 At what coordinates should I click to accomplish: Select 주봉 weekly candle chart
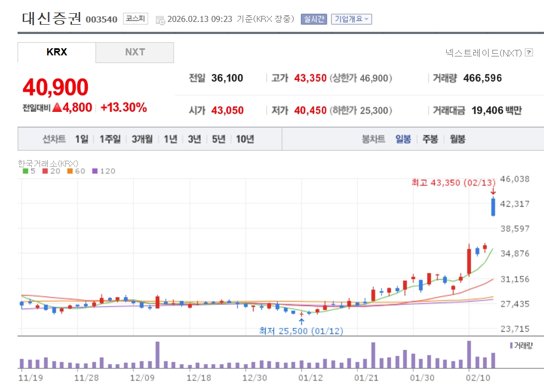pos(430,139)
